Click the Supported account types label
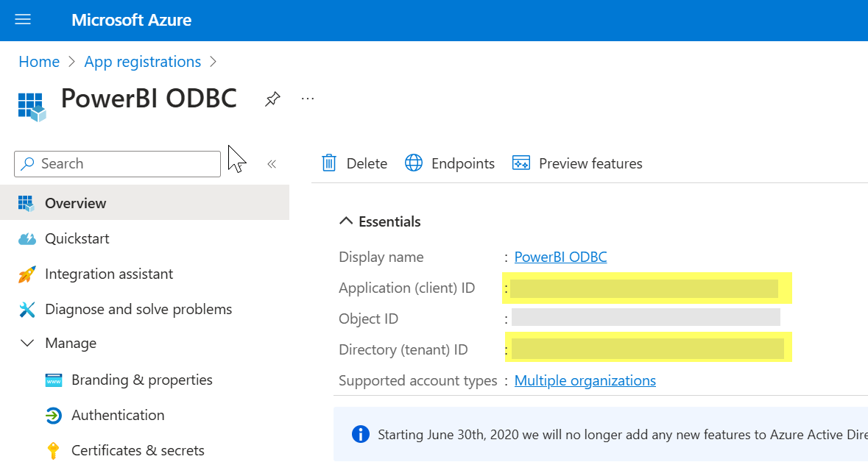 pos(418,380)
